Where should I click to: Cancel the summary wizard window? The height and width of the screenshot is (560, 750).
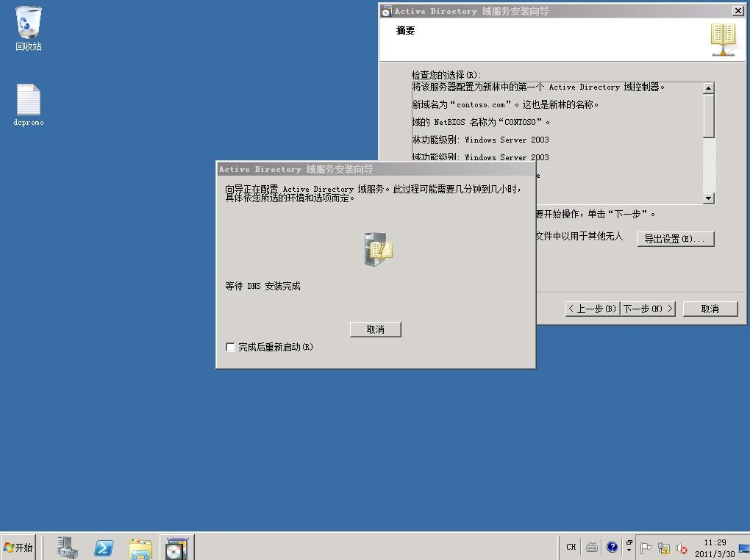[710, 309]
